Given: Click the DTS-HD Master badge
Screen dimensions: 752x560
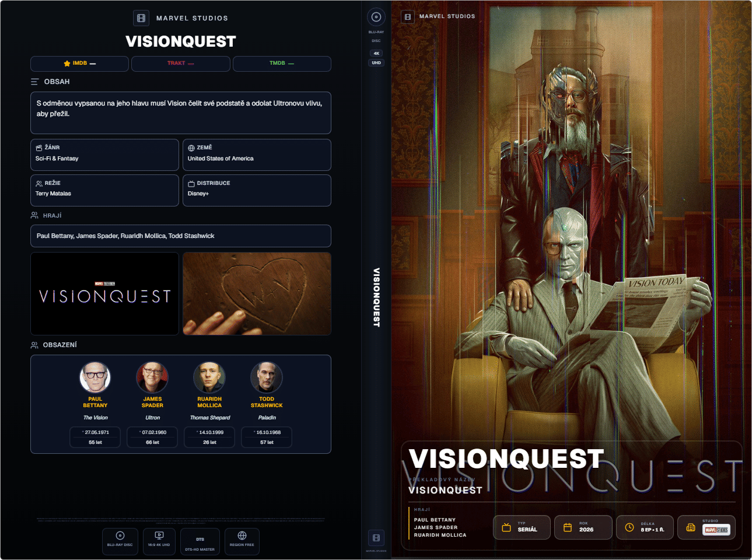Looking at the screenshot, I should pyautogui.click(x=200, y=541).
